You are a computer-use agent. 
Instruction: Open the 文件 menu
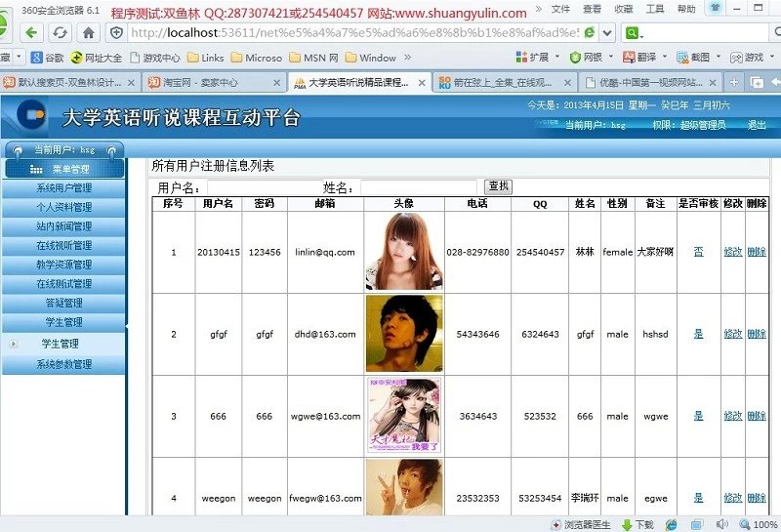coord(560,9)
